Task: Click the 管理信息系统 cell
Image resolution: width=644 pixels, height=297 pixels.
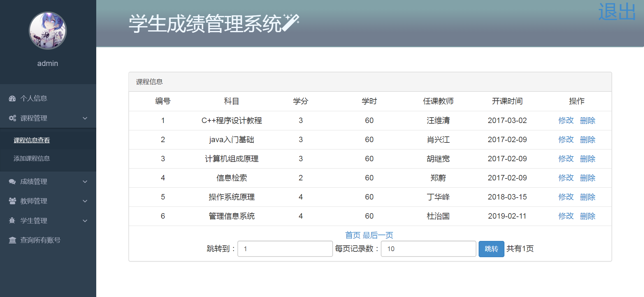Action: coord(232,216)
